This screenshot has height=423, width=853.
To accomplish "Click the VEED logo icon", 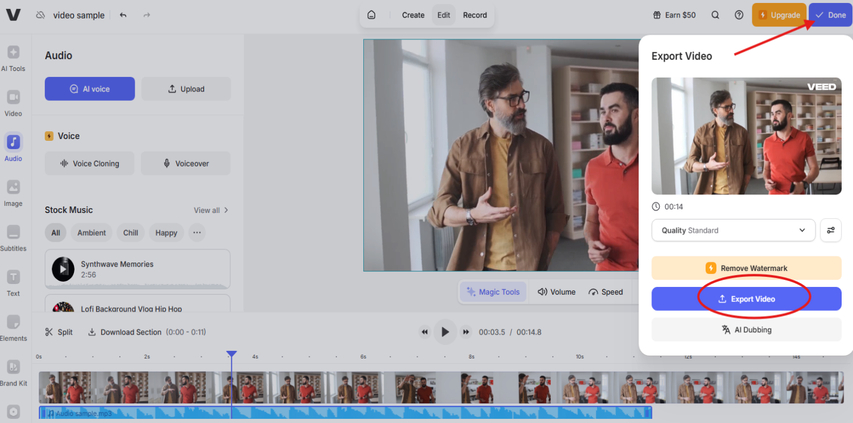I will 13,15.
